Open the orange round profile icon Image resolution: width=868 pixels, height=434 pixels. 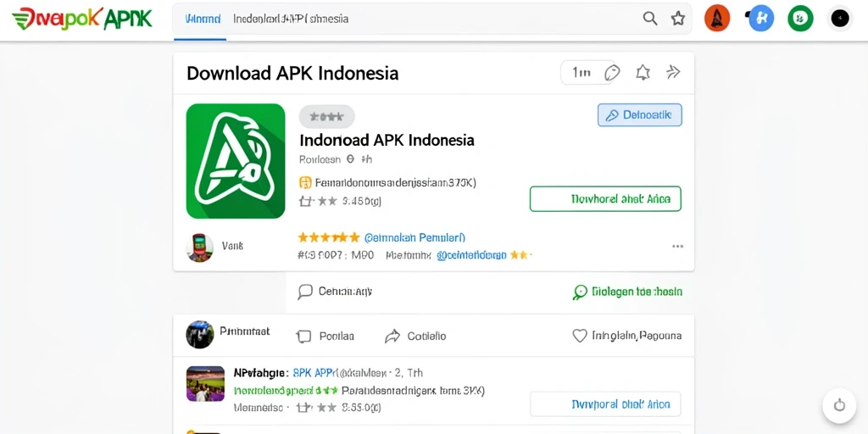717,19
